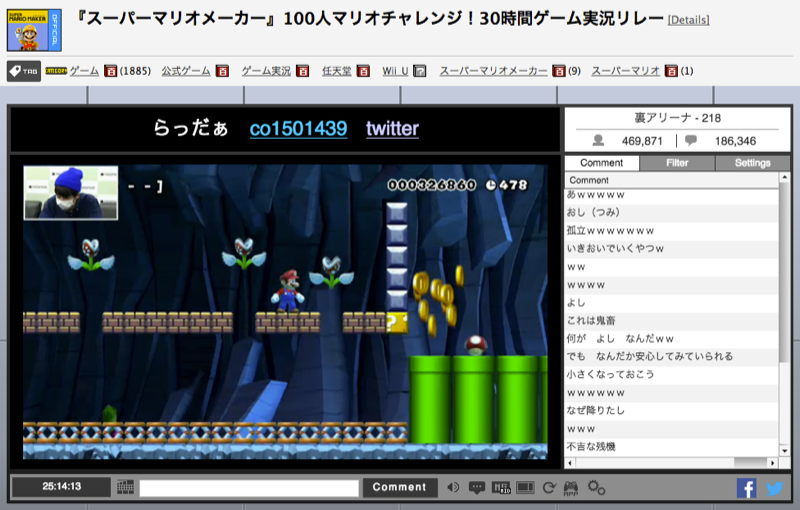800x510 pixels.
Task: Open the ゲーム tag link
Action: (84, 71)
